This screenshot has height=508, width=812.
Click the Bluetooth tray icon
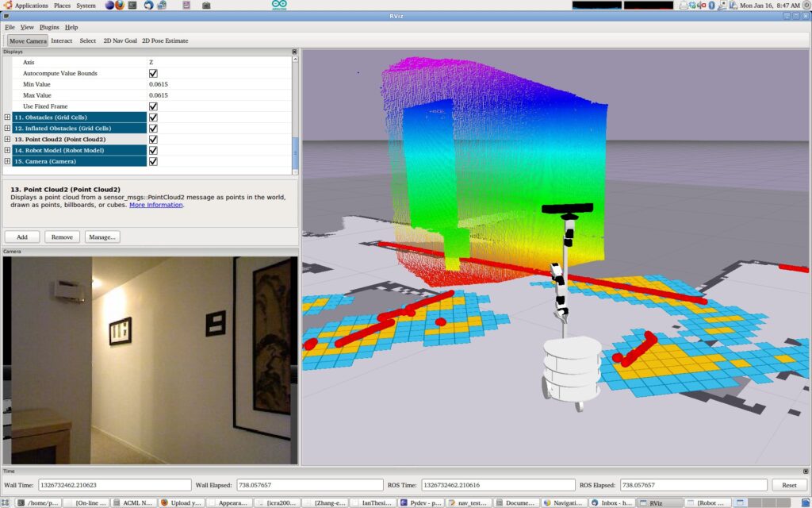pyautogui.click(x=711, y=6)
